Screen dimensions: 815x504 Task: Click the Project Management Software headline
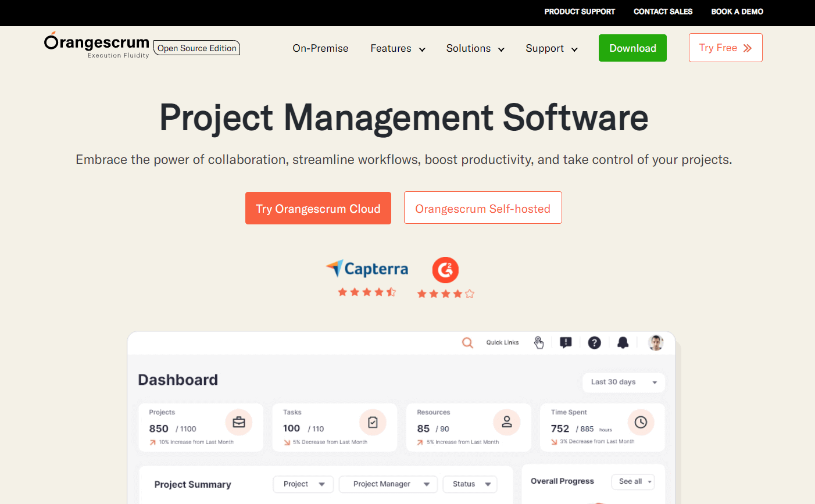pos(404,118)
